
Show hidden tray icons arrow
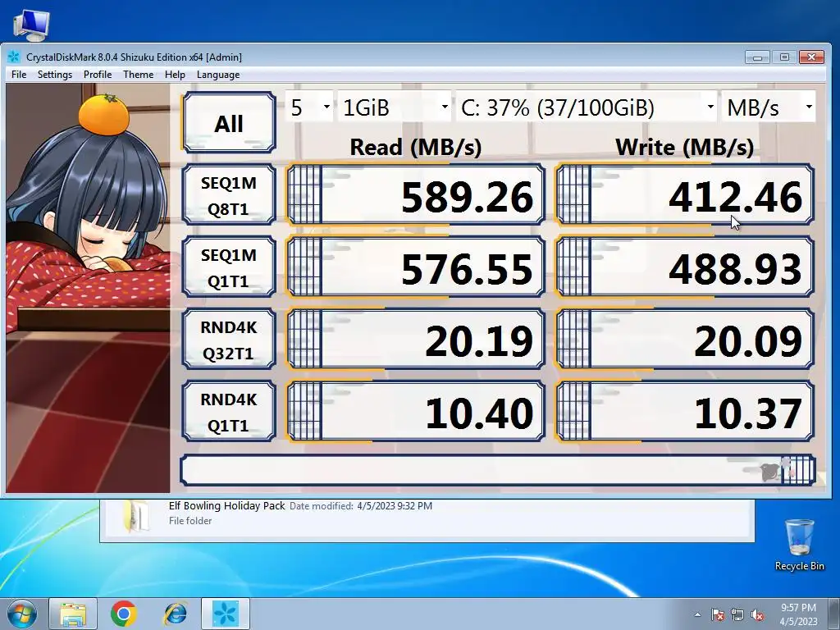tap(697, 615)
